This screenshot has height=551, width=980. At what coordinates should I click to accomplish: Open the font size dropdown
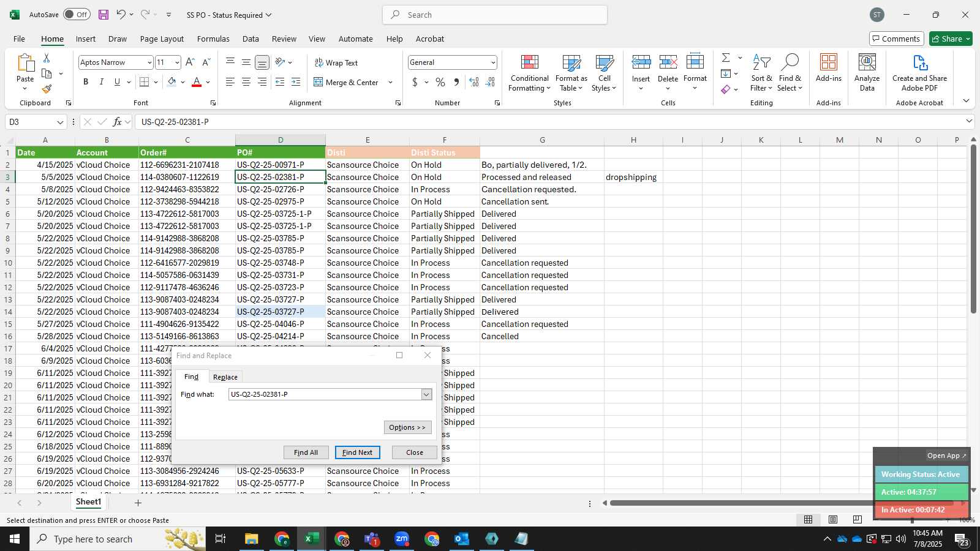(x=177, y=62)
